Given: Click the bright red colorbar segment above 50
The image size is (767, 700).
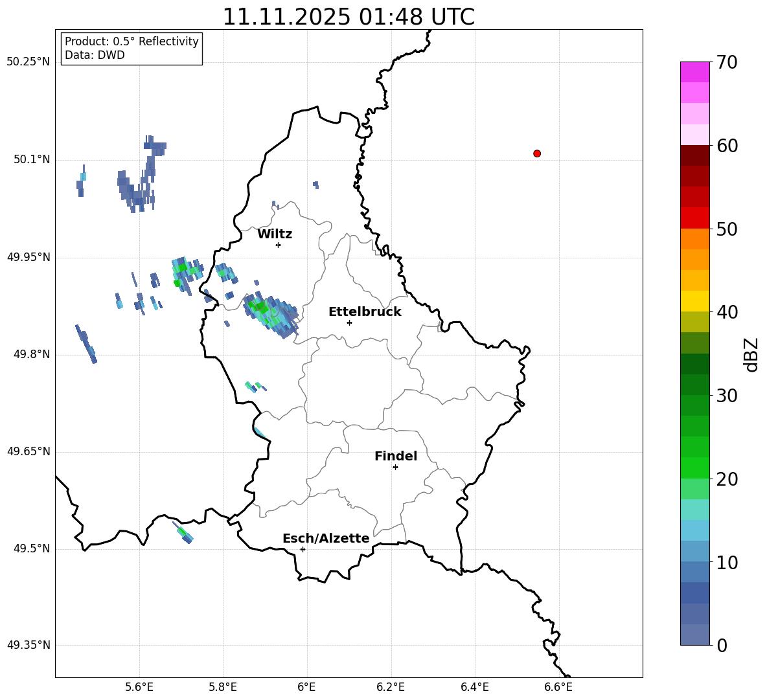Looking at the screenshot, I should point(695,218).
